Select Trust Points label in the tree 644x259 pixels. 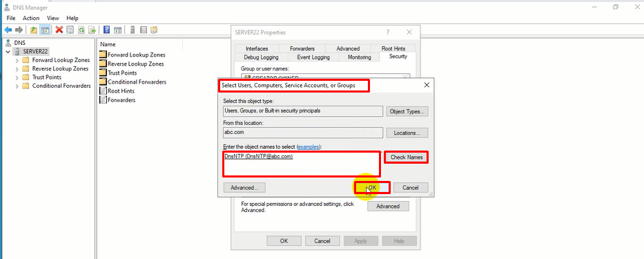(47, 77)
